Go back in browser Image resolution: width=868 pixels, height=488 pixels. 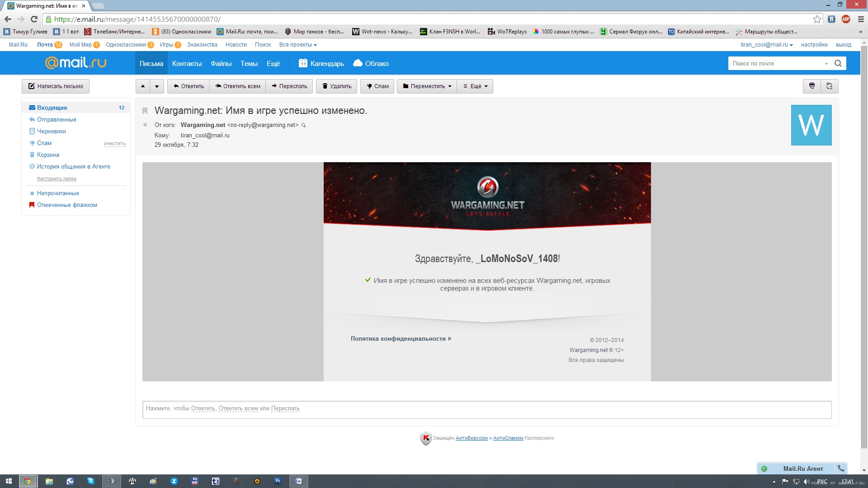(8, 19)
